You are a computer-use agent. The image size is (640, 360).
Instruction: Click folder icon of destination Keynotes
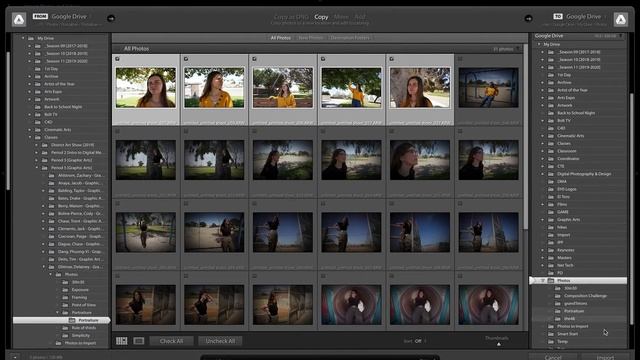click(551, 250)
